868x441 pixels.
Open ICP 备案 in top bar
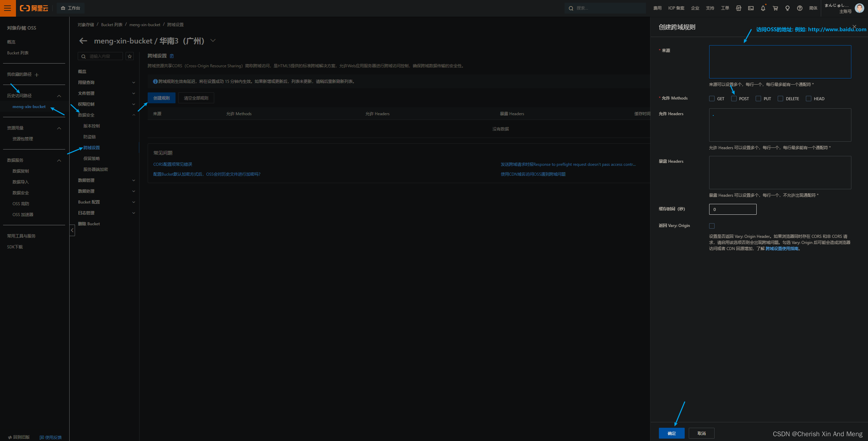[x=676, y=8]
